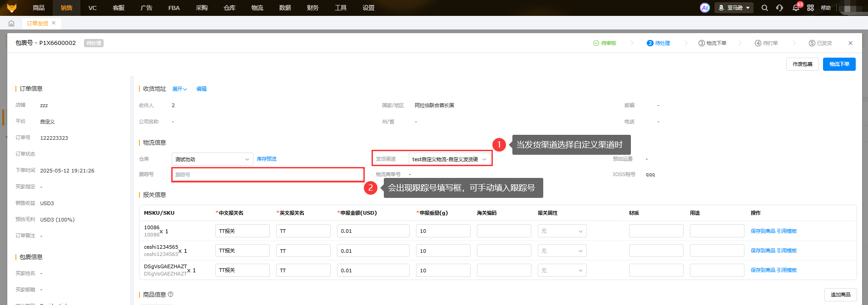Open 报关属性 dropdown for SKU 10086

tap(562, 231)
